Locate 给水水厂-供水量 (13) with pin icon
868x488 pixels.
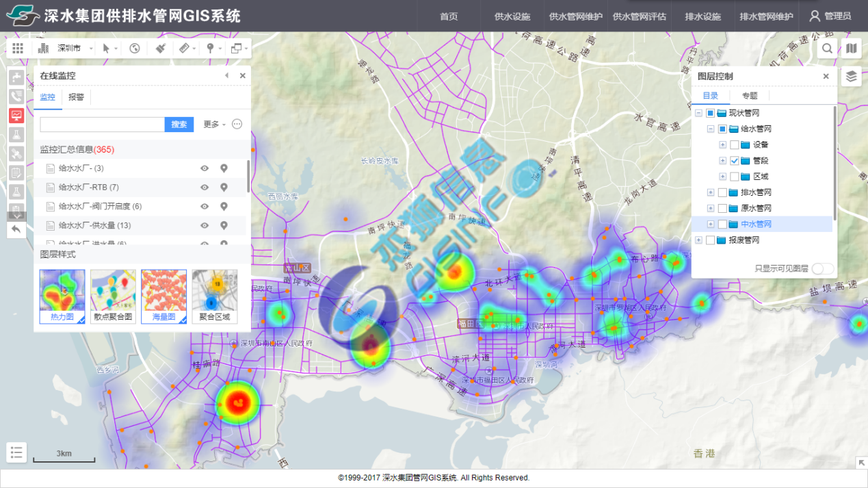point(224,226)
